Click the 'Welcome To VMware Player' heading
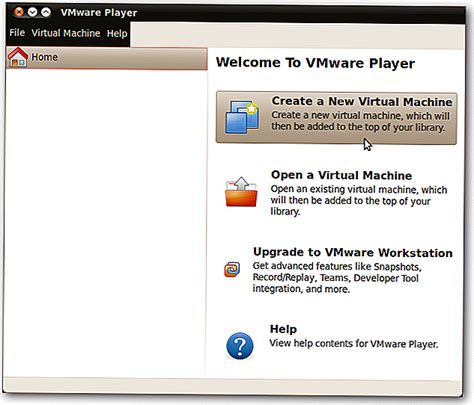Viewport: 474px width, 405px height. pyautogui.click(x=315, y=63)
